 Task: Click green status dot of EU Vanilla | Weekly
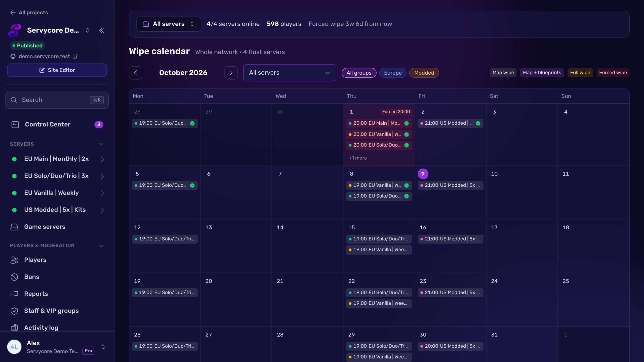coord(14,193)
